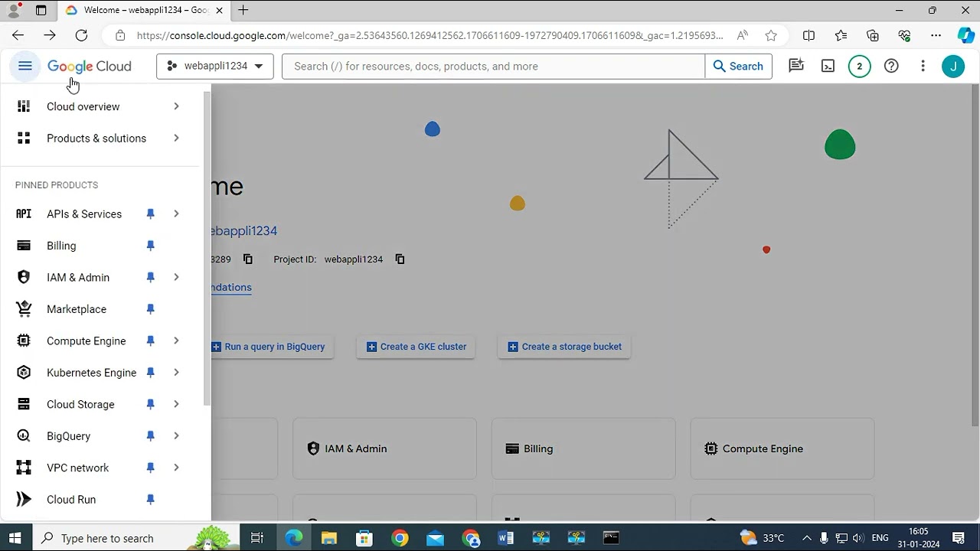Unpin Kubernetes Engine pin icon
This screenshot has height=551, width=980.
pos(150,373)
